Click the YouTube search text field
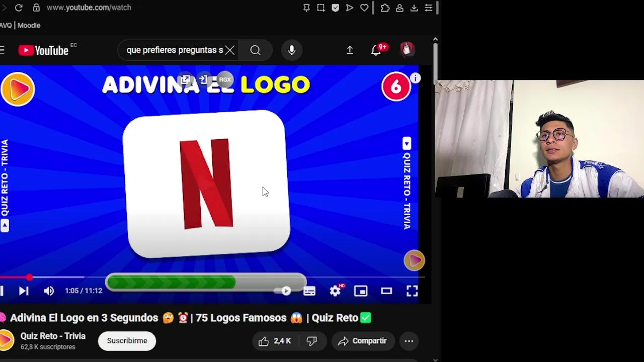The image size is (644, 362). [174, 50]
